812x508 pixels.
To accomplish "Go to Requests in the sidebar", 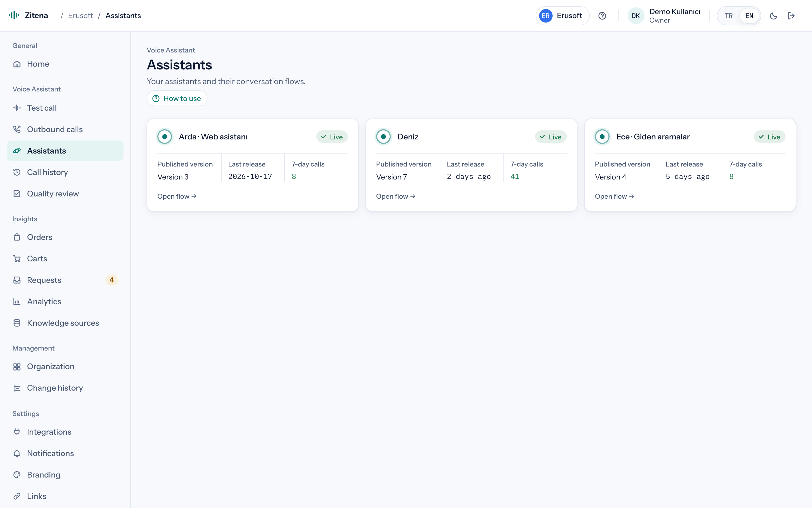I will tap(65, 280).
